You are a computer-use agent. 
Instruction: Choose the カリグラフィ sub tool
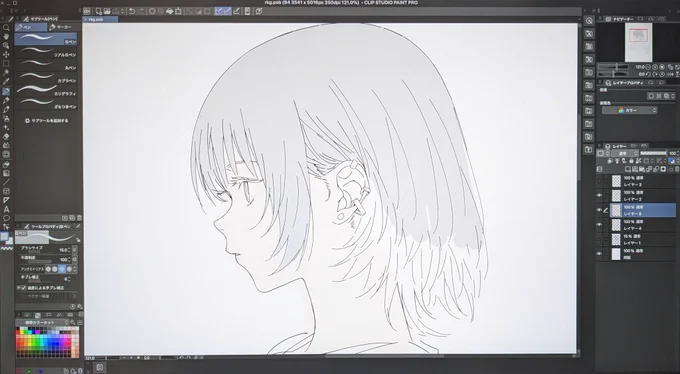tap(46, 90)
